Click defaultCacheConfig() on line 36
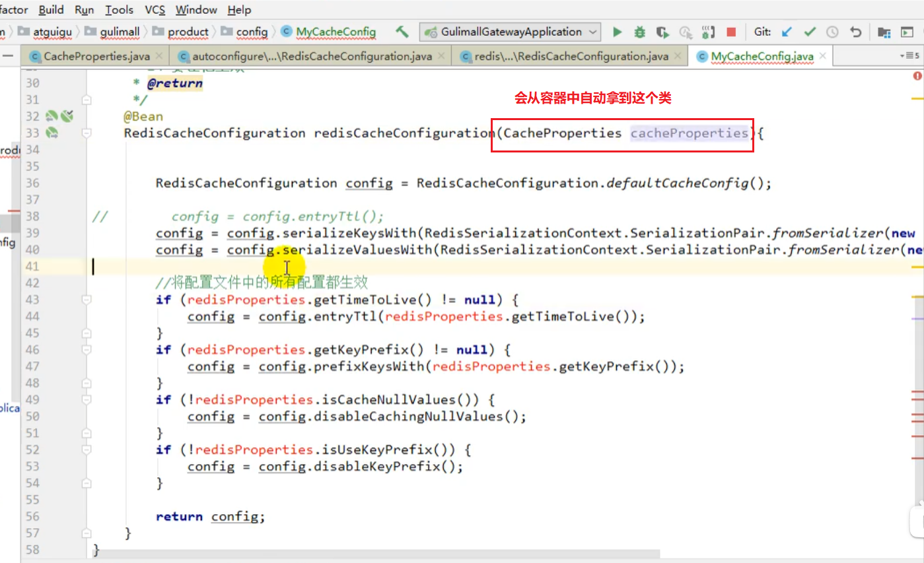The image size is (924, 563). click(684, 183)
